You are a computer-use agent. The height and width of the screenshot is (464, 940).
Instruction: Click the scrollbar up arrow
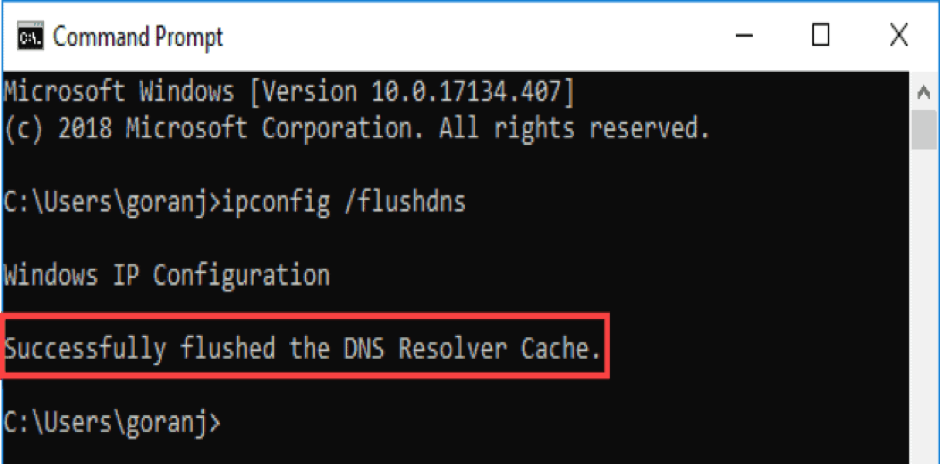tap(924, 93)
